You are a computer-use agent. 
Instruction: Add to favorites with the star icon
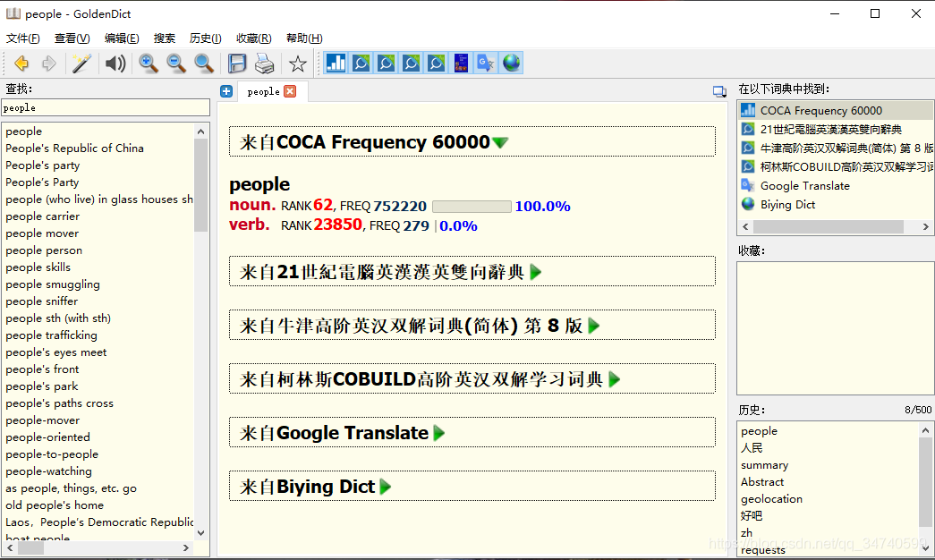point(297,64)
